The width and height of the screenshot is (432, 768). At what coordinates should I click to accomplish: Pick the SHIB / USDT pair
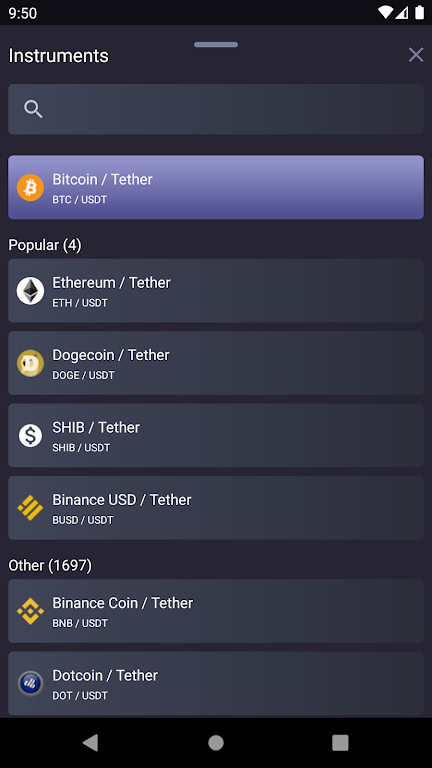coord(216,435)
